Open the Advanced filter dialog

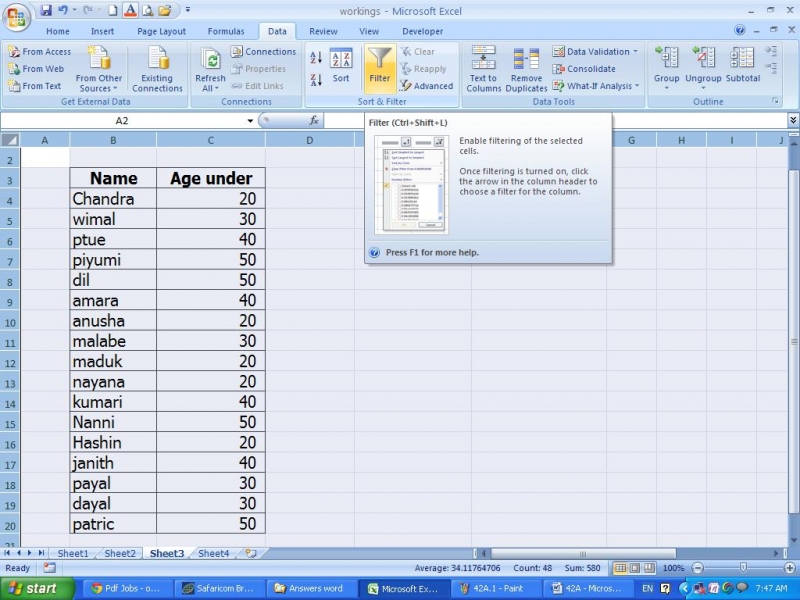tap(427, 86)
